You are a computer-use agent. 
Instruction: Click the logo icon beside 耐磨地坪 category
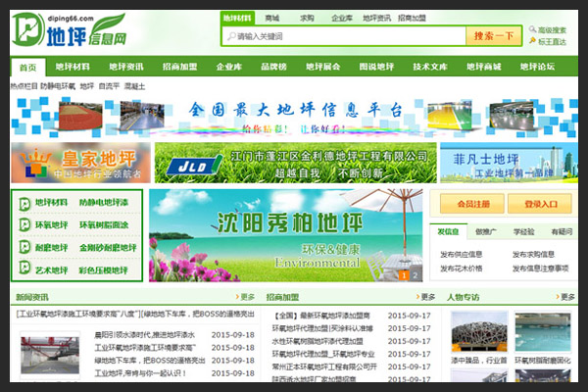click(x=24, y=247)
